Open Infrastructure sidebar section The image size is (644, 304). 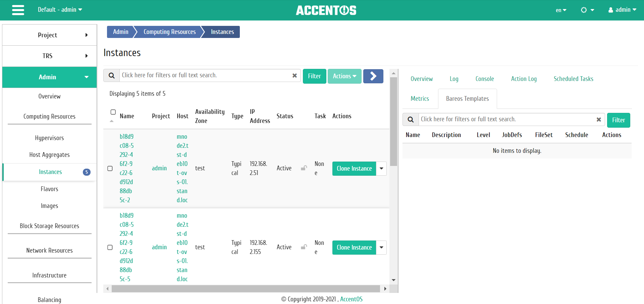point(50,275)
